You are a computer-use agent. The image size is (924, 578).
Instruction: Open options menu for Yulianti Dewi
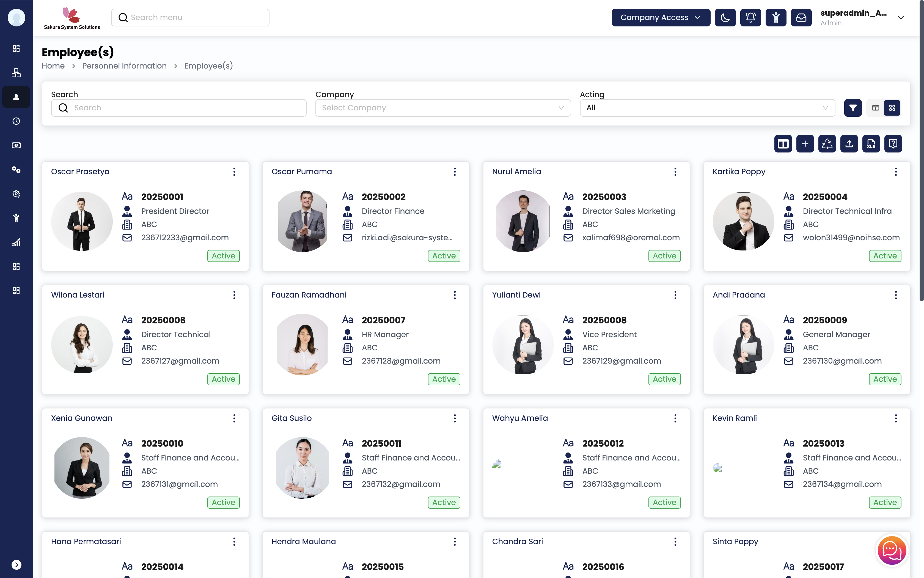click(675, 295)
